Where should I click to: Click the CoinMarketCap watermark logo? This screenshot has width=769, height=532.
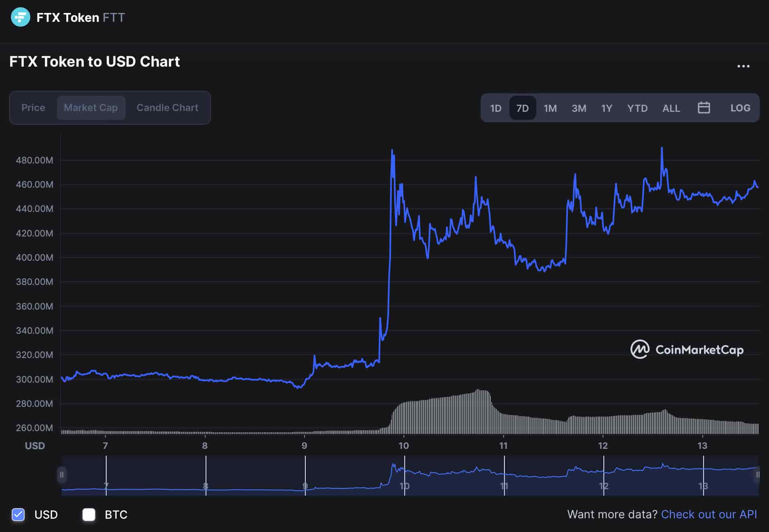[x=686, y=350]
